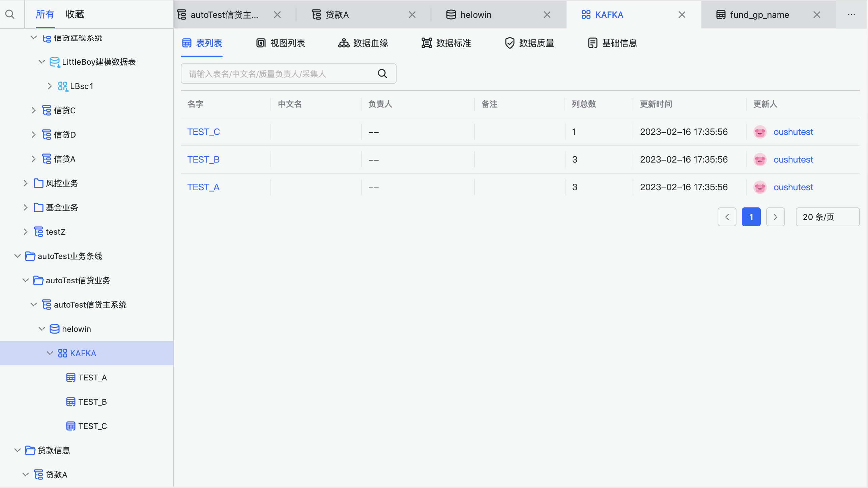The image size is (868, 488).
Task: Select the 所有 sidebar tab
Action: tap(45, 14)
